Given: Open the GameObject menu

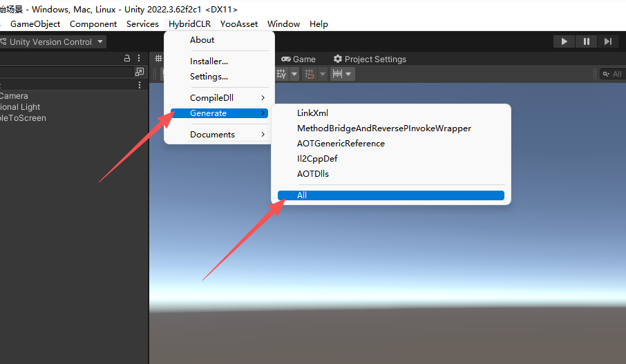Looking at the screenshot, I should [x=35, y=24].
